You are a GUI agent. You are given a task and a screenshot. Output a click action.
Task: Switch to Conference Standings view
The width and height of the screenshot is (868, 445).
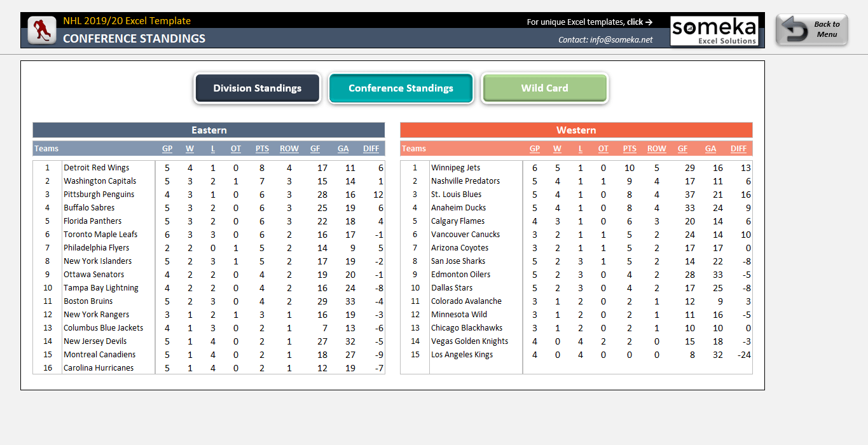point(401,88)
